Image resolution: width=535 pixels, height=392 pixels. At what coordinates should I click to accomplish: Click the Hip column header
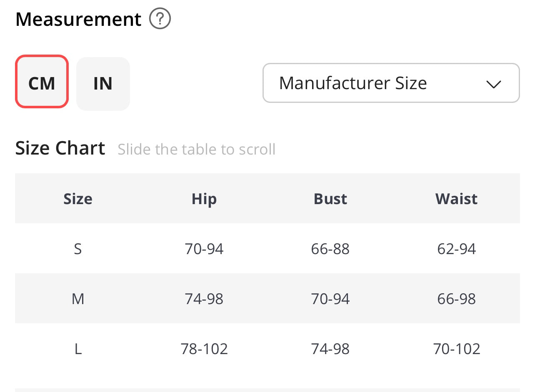[x=204, y=199]
